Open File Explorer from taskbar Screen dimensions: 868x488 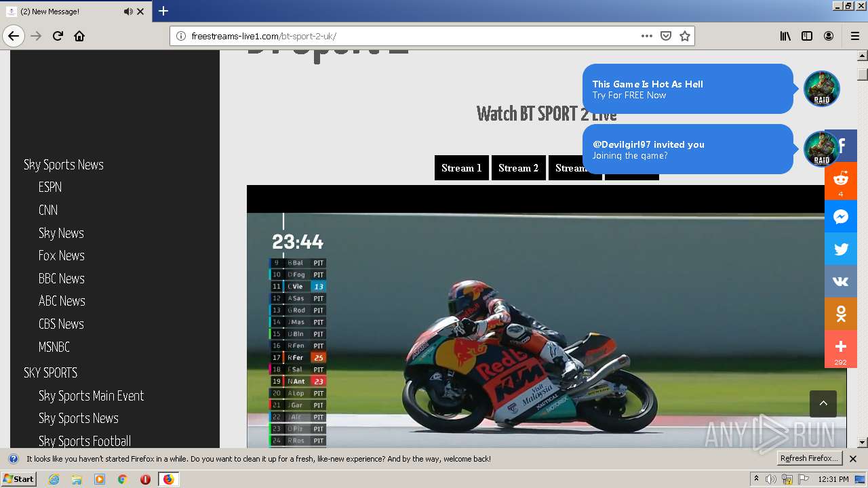77,479
